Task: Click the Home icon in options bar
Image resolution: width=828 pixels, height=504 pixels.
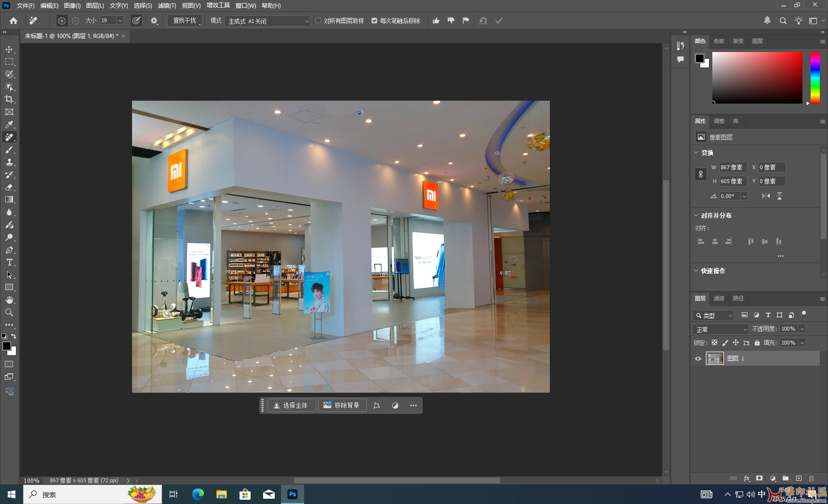Action: [13, 21]
